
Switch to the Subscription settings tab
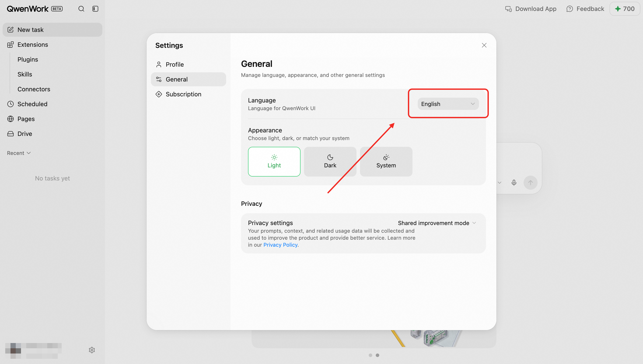(x=188, y=94)
